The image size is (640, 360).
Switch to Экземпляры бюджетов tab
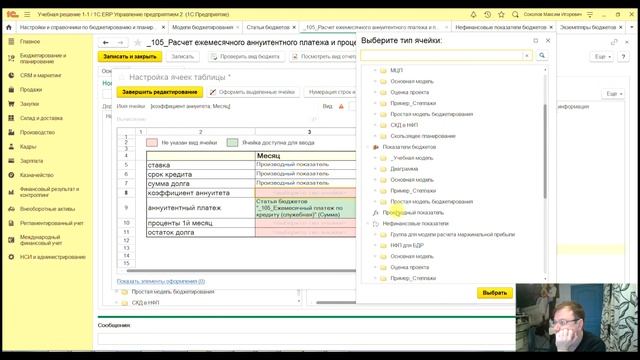click(588, 27)
